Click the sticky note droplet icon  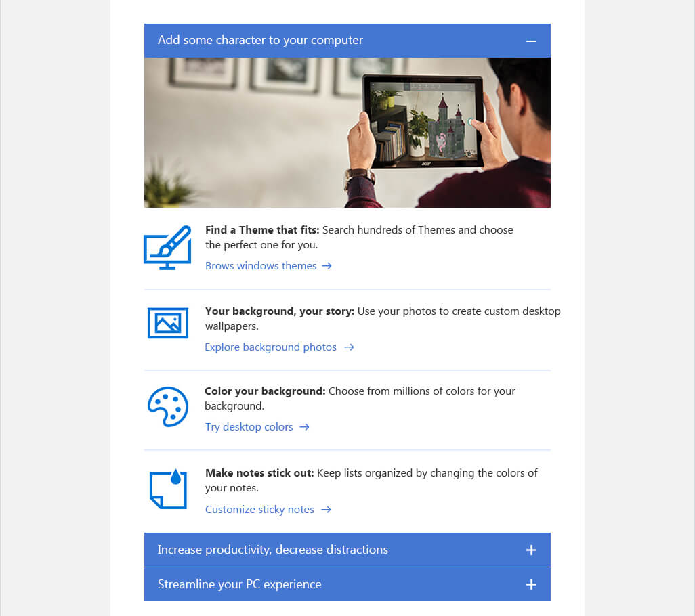point(168,489)
